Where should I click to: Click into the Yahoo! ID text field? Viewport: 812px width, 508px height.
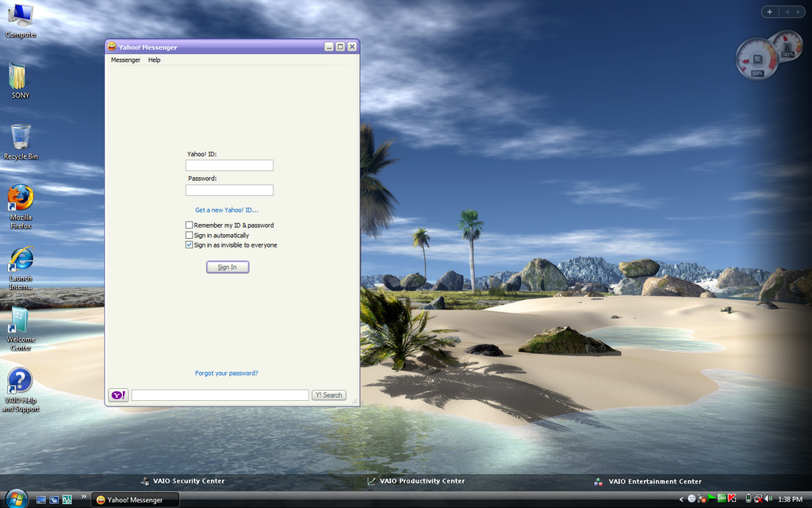click(229, 166)
